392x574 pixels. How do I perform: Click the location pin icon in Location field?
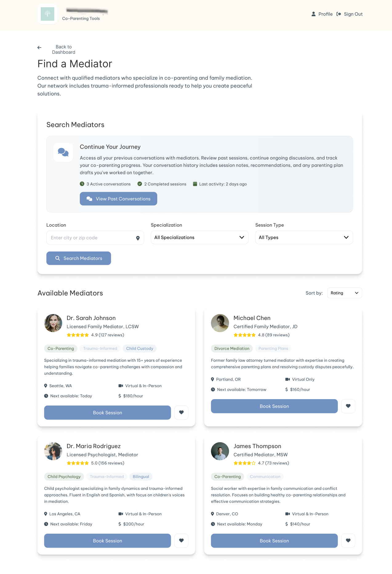click(x=138, y=238)
